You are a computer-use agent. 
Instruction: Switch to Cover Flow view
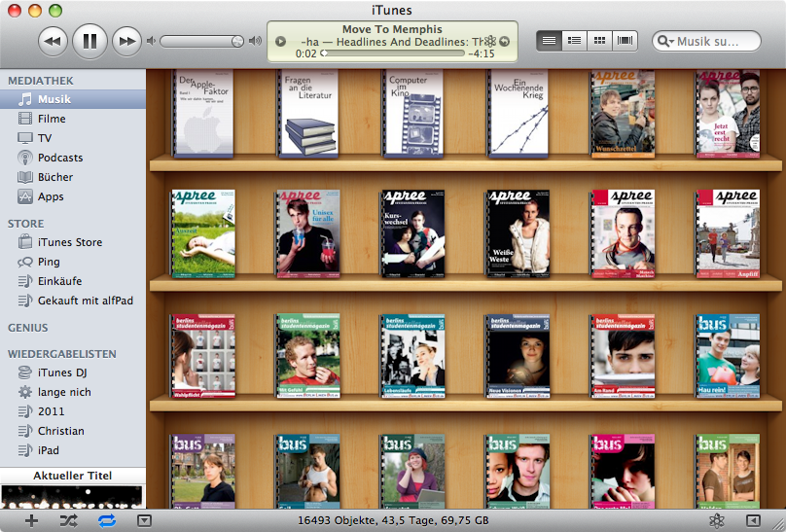(x=625, y=41)
